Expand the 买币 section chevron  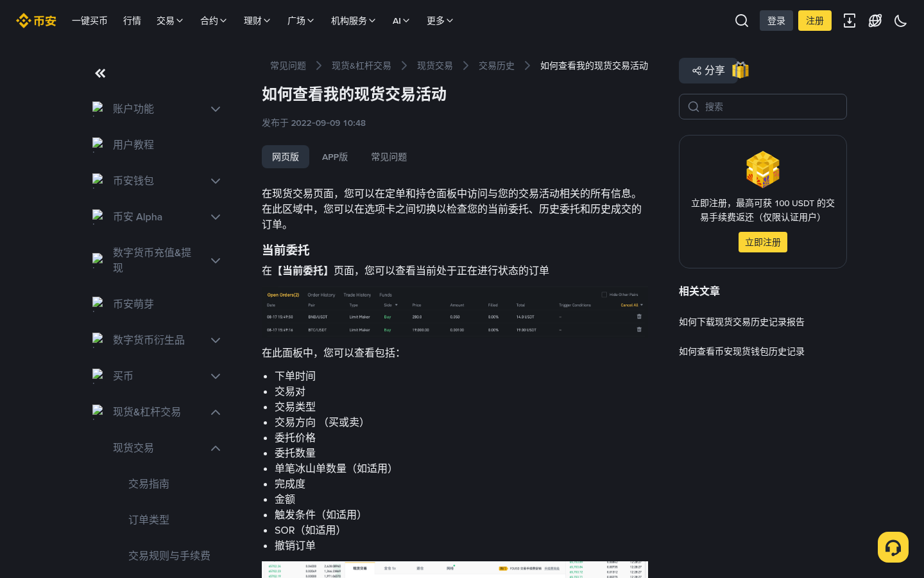216,376
